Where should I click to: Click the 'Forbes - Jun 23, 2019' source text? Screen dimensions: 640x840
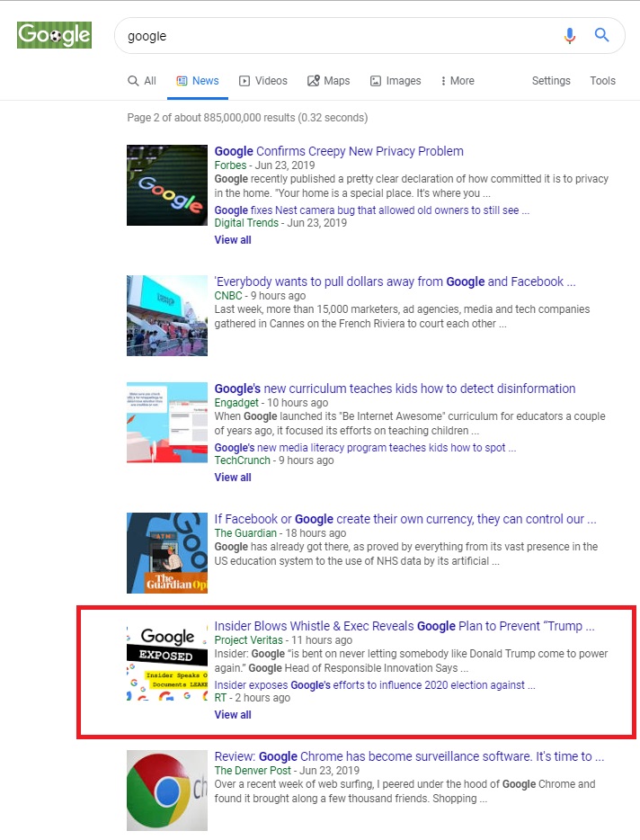tap(264, 165)
